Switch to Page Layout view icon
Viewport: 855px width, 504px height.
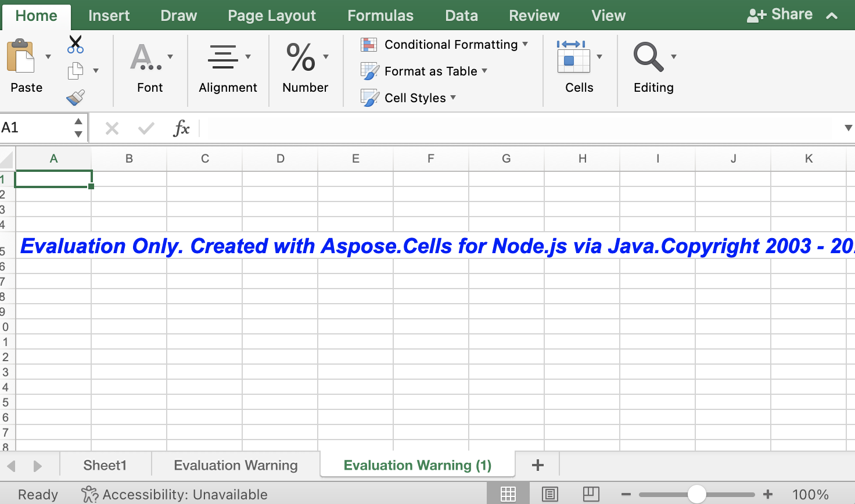(x=549, y=494)
